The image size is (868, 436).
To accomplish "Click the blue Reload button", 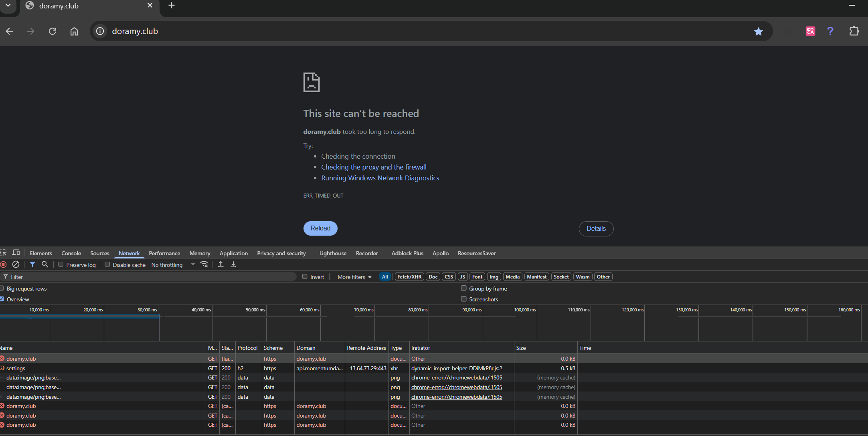I will (x=320, y=228).
